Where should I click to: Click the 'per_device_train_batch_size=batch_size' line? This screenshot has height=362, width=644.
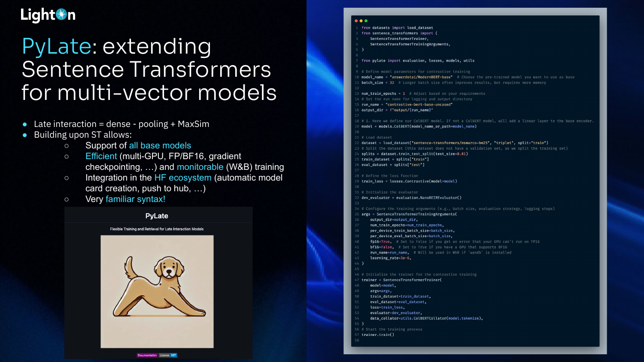point(413,231)
